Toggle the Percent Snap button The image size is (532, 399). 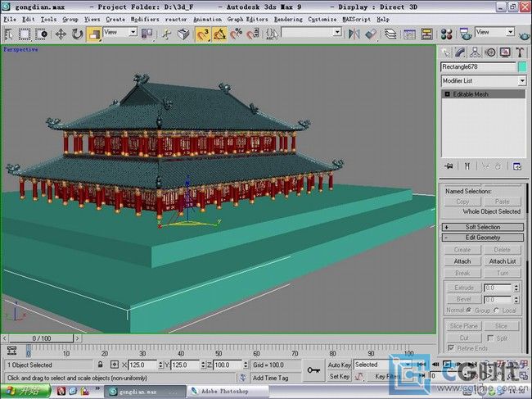237,34
